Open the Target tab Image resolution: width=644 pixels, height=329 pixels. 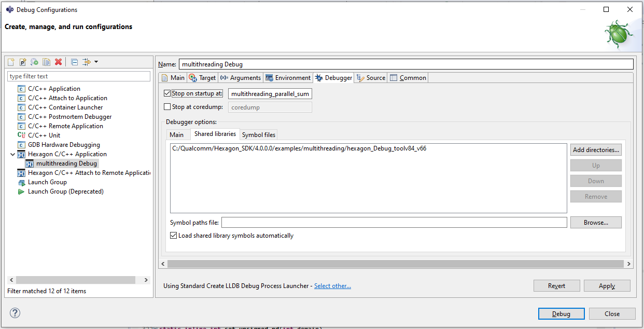pyautogui.click(x=202, y=78)
